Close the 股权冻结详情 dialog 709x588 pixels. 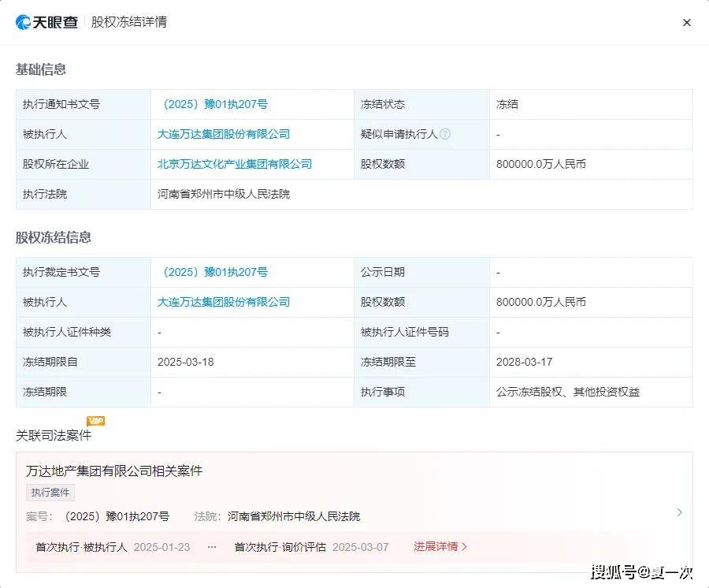point(686,23)
